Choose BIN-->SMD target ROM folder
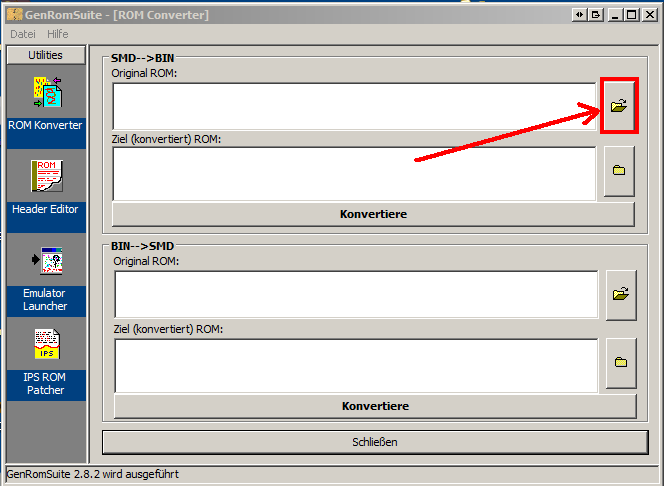The height and width of the screenshot is (486, 664). [621, 362]
